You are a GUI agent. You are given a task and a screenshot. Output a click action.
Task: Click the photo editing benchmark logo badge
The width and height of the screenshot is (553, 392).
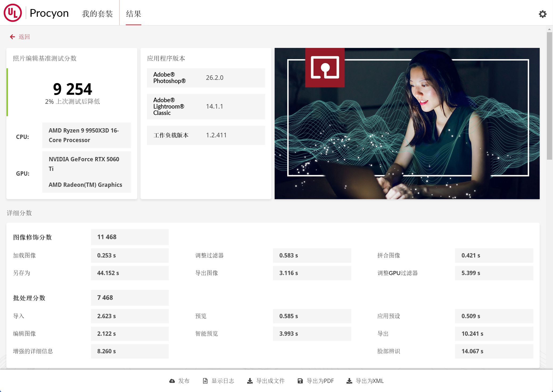coord(325,68)
